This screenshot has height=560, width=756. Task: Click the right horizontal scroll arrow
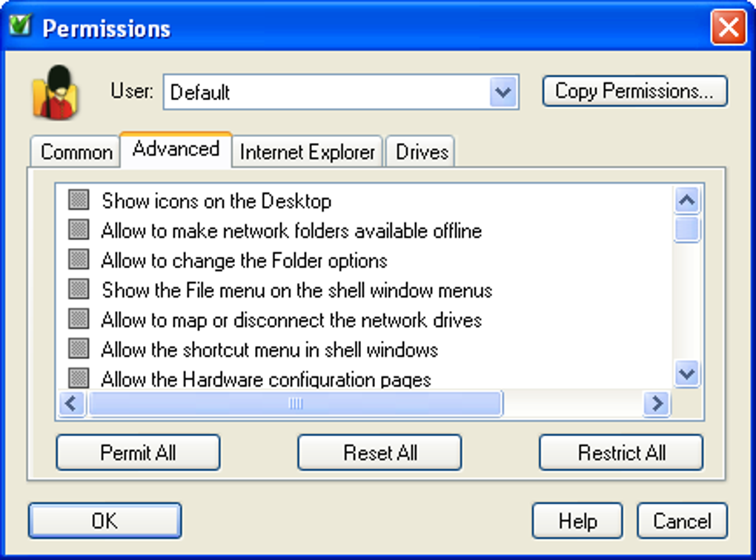[x=656, y=404]
